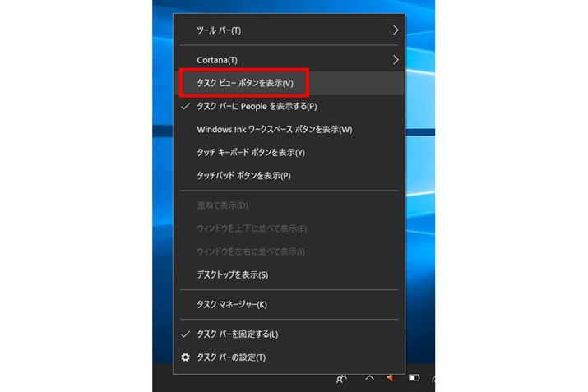The height and width of the screenshot is (392, 588).
Task: Open タスク マネージャー(K)
Action: coord(289,304)
